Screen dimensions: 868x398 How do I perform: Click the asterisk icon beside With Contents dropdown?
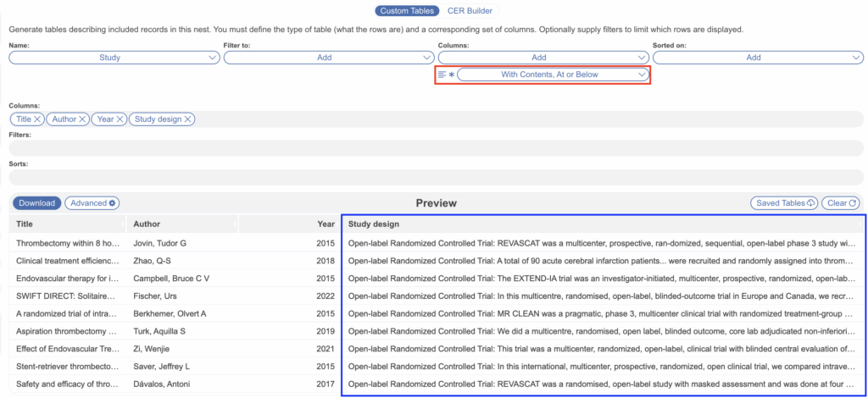point(452,75)
